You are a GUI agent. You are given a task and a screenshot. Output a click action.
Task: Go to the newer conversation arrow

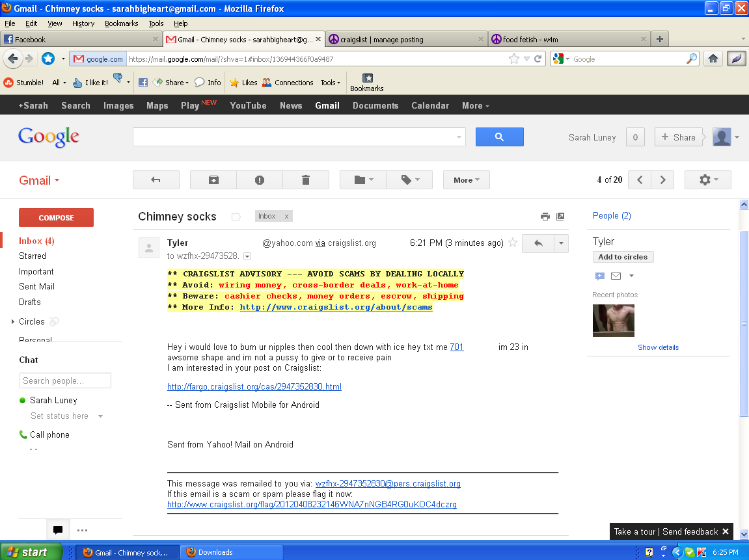coord(640,180)
